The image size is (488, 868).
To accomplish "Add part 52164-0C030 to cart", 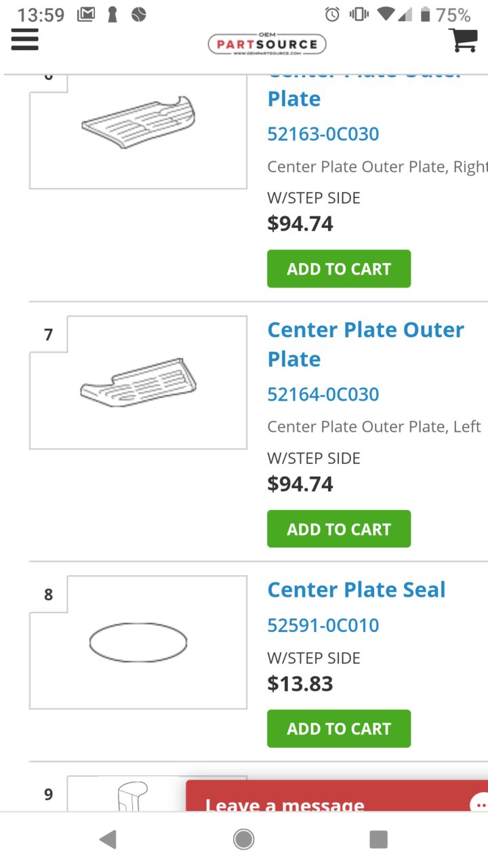I will tap(339, 529).
